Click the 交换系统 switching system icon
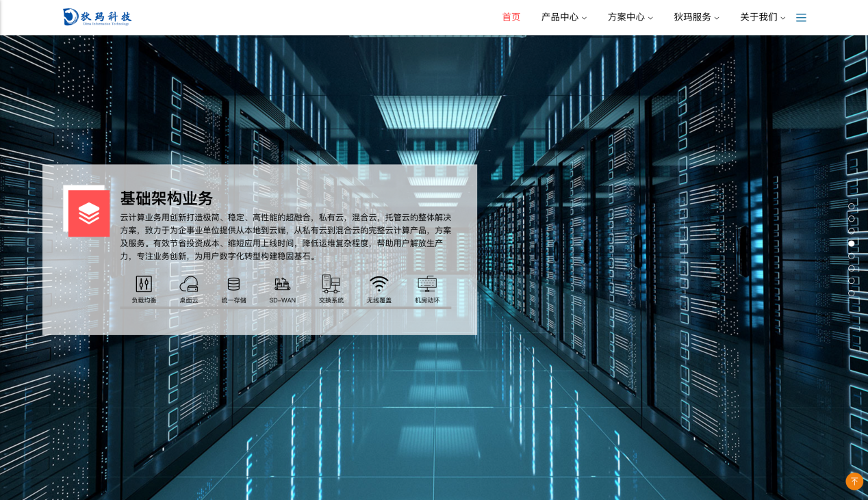The width and height of the screenshot is (868, 500). (x=331, y=288)
